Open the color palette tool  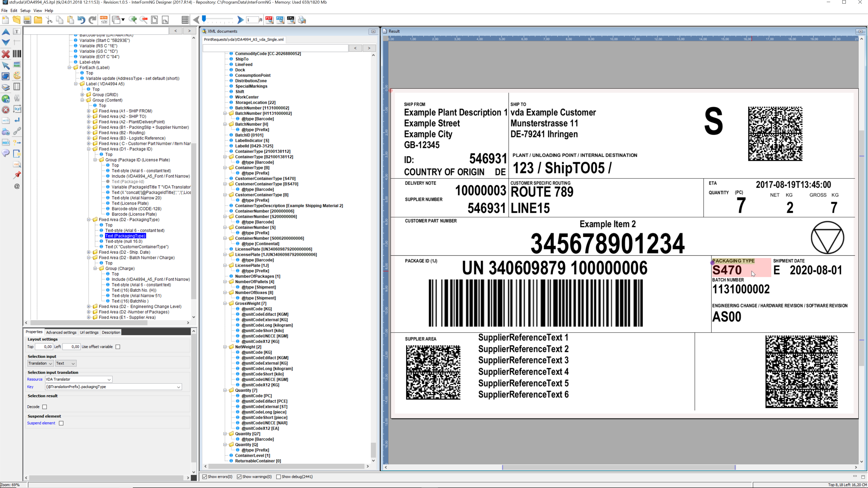click(x=17, y=76)
